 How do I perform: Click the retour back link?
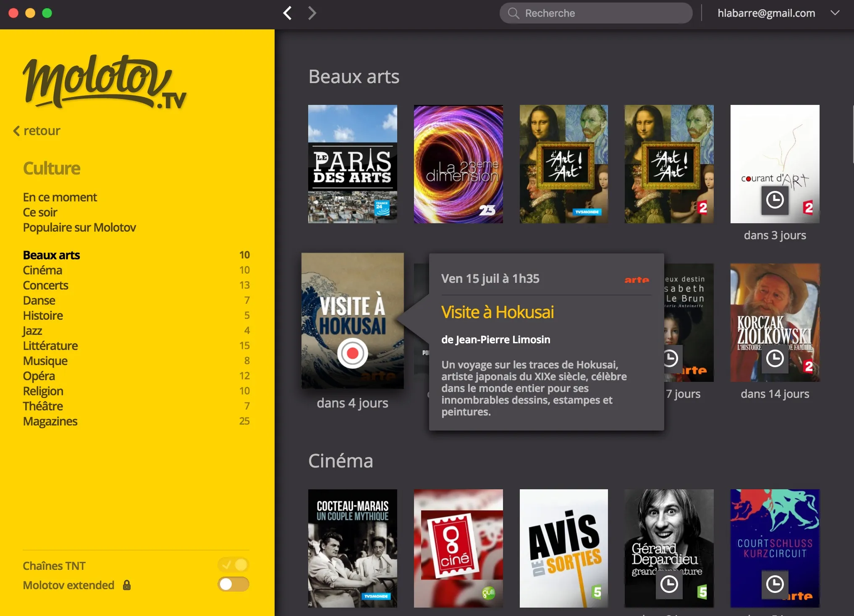pyautogui.click(x=37, y=131)
